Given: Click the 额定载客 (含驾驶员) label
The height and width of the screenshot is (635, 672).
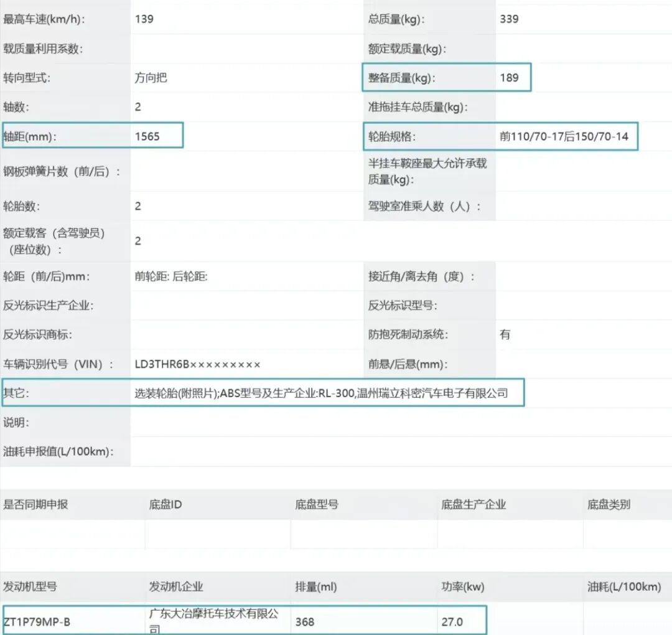Looking at the screenshot, I should pyautogui.click(x=54, y=242).
